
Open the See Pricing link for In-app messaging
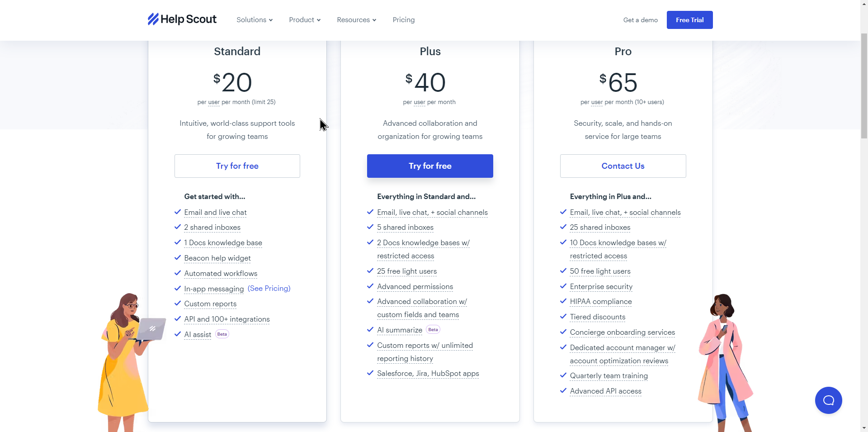(269, 288)
